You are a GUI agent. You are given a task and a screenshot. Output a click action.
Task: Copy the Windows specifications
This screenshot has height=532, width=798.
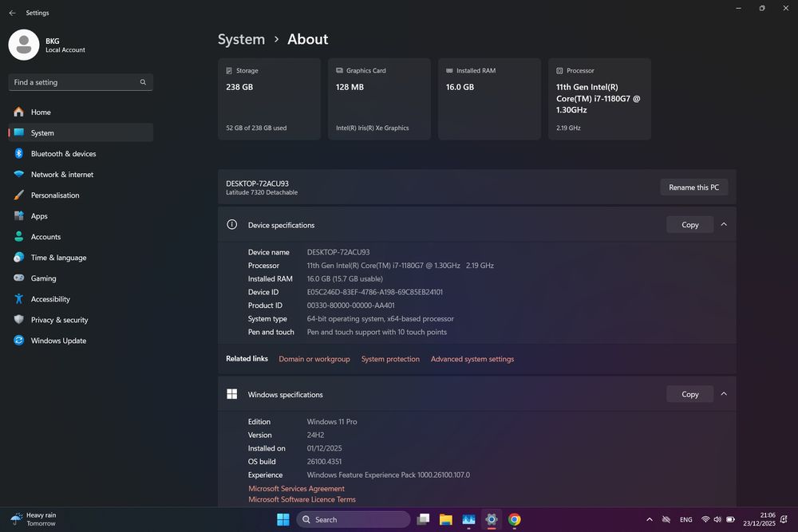click(x=690, y=394)
